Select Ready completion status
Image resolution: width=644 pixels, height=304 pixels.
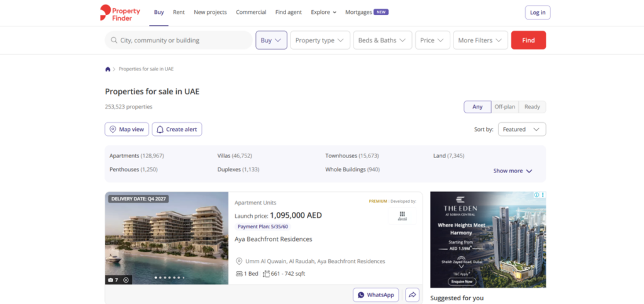pyautogui.click(x=532, y=107)
